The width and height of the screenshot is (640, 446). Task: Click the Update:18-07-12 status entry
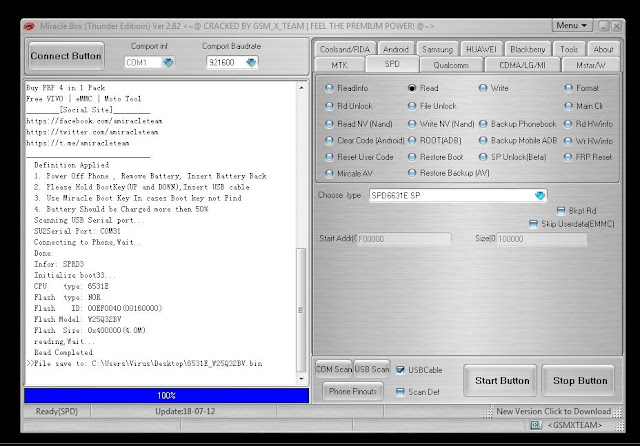coord(184,411)
